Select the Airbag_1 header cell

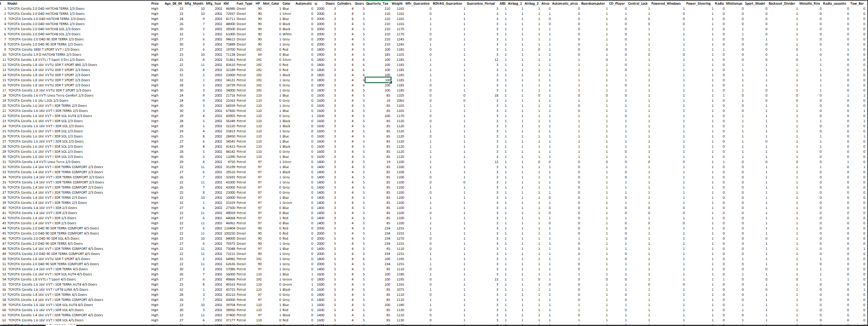515,3
